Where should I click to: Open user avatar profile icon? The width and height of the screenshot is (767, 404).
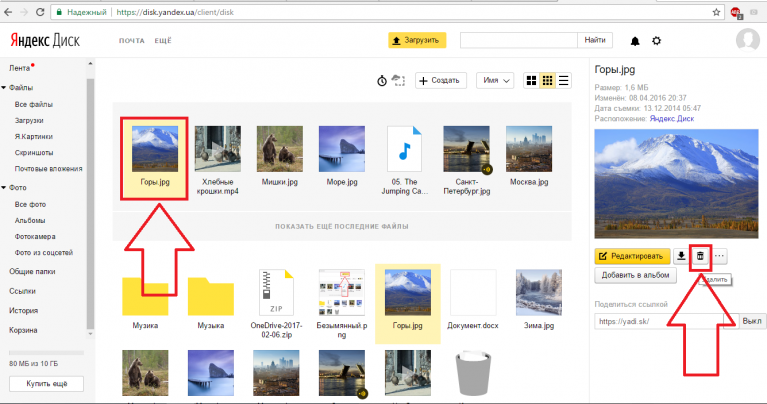748,40
